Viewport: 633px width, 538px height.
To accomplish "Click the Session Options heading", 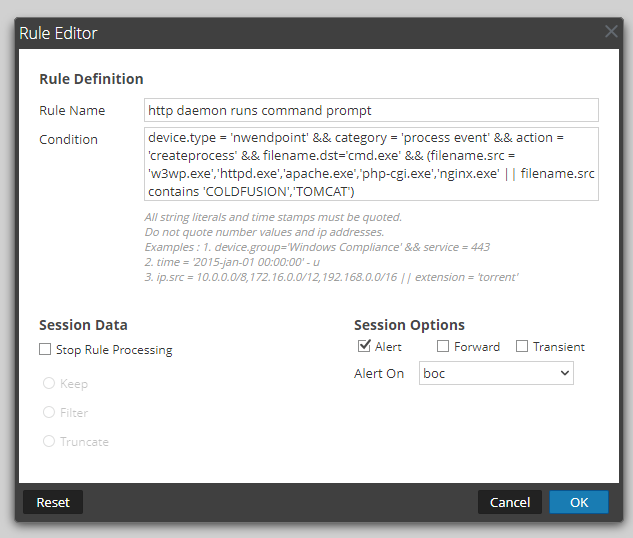I will point(409,325).
